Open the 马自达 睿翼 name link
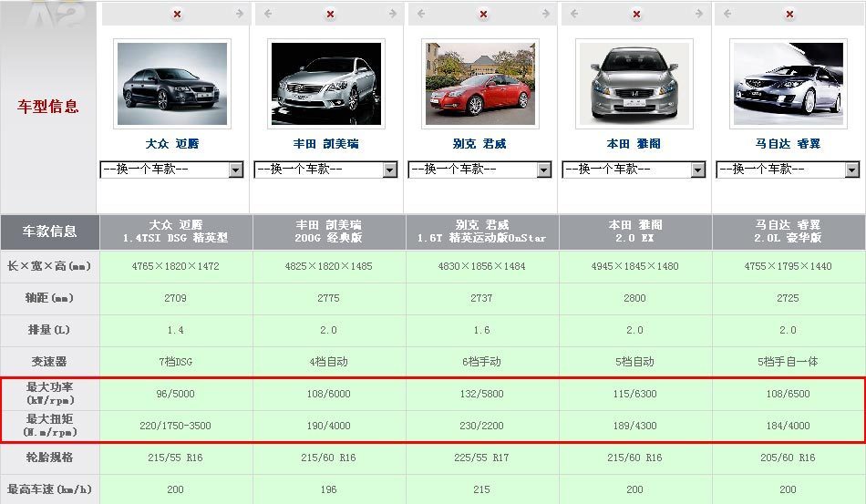The width and height of the screenshot is (866, 504). coord(788,144)
